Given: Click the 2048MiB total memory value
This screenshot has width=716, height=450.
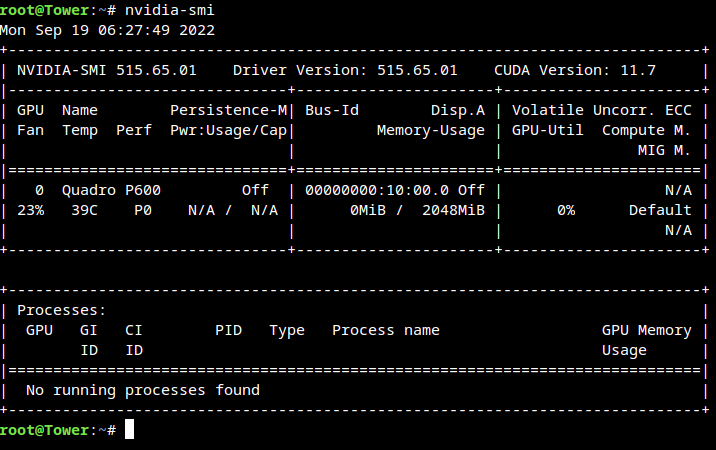Looking at the screenshot, I should pyautogui.click(x=453, y=210).
